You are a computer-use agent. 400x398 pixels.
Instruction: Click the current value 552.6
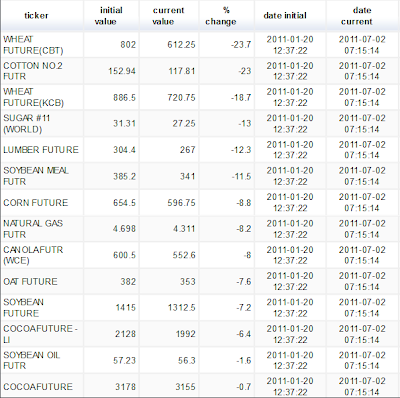(x=184, y=255)
